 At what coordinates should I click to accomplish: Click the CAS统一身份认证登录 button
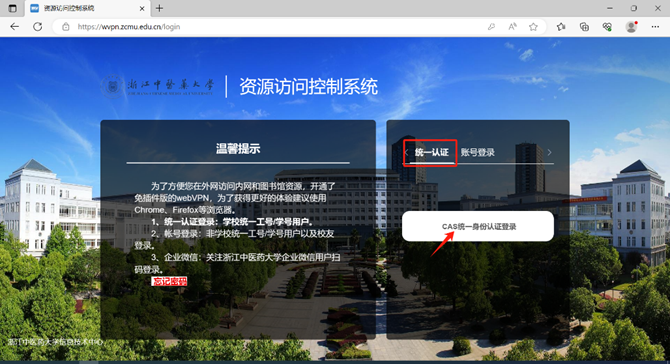(478, 226)
